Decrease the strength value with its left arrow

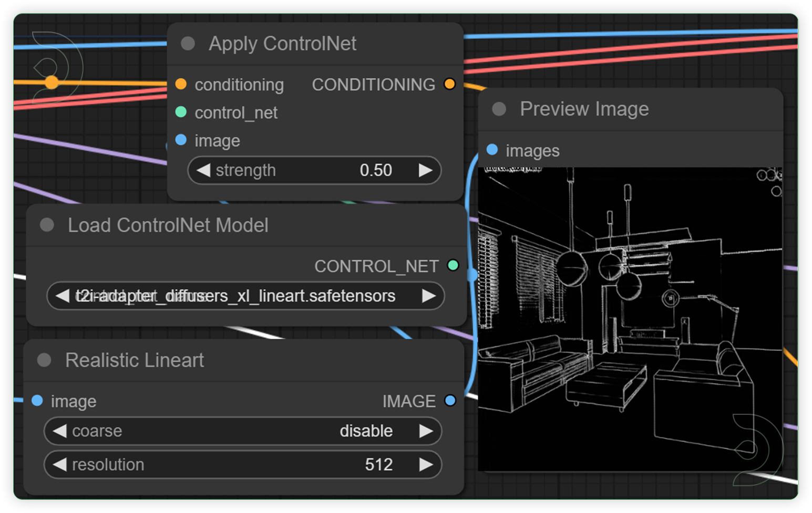204,170
